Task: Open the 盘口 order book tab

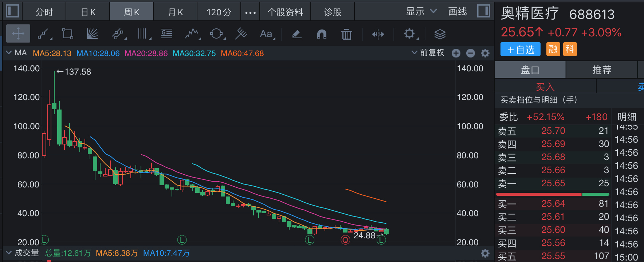Action: coord(530,70)
